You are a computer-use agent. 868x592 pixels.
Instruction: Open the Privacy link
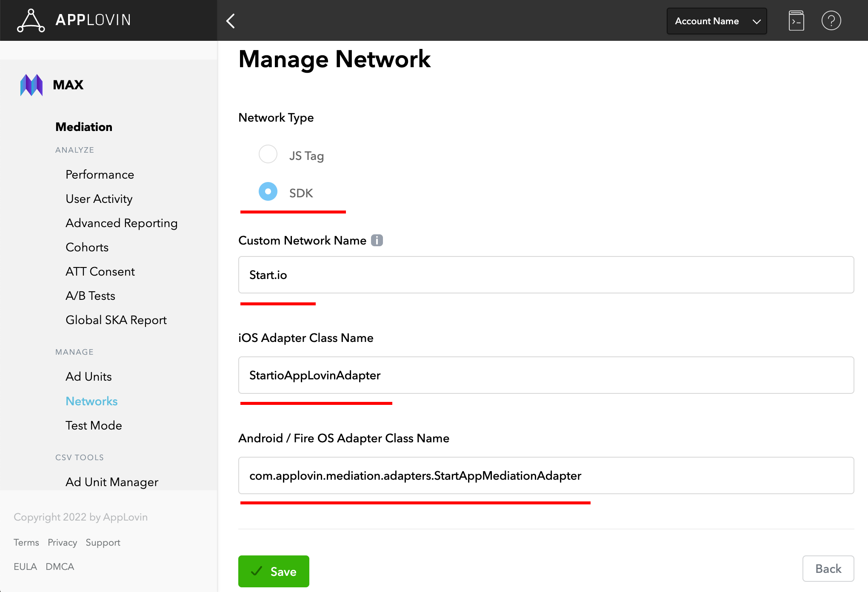[62, 542]
